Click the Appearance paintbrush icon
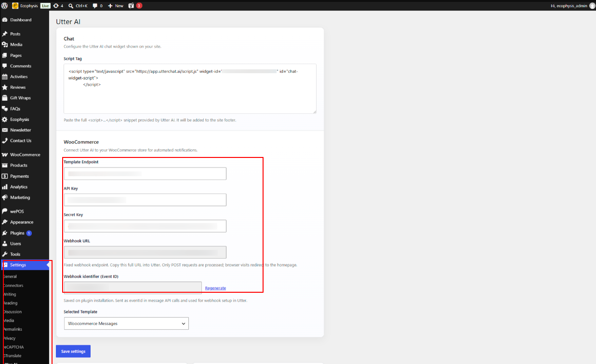This screenshot has height=364, width=596. click(5, 222)
